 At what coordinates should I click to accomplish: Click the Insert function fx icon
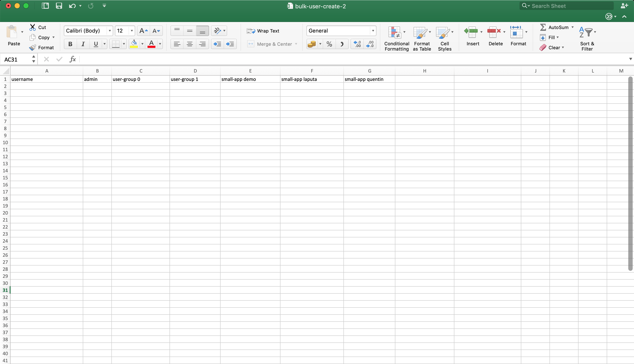pos(73,59)
